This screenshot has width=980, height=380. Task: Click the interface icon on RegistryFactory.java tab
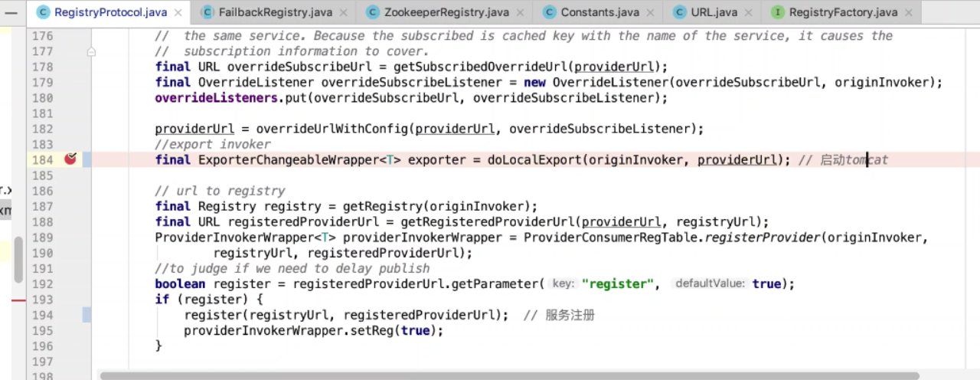pos(778,12)
